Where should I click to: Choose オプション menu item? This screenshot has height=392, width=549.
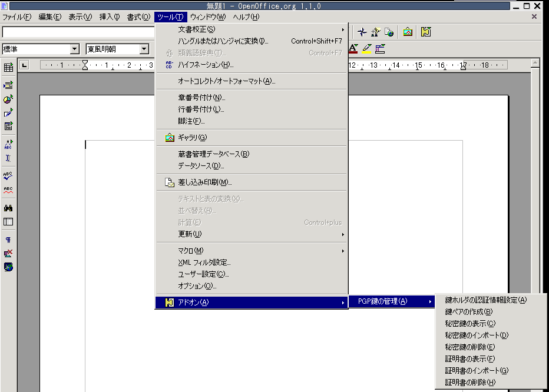tap(252, 286)
